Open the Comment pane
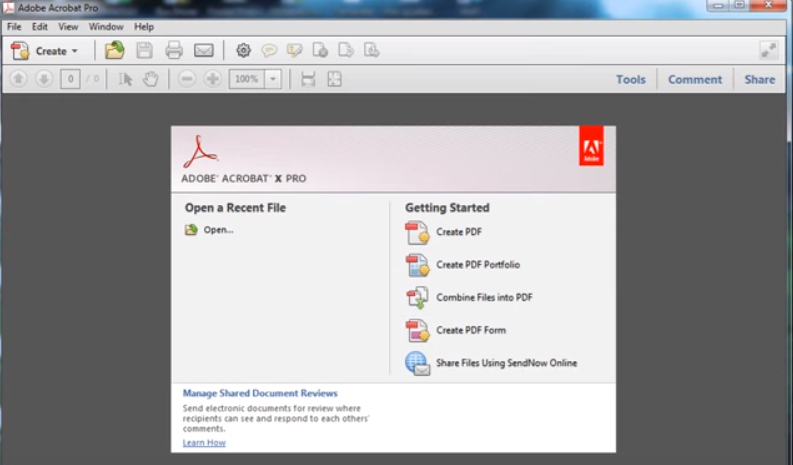Image resolution: width=793 pixels, height=465 pixels. point(695,79)
